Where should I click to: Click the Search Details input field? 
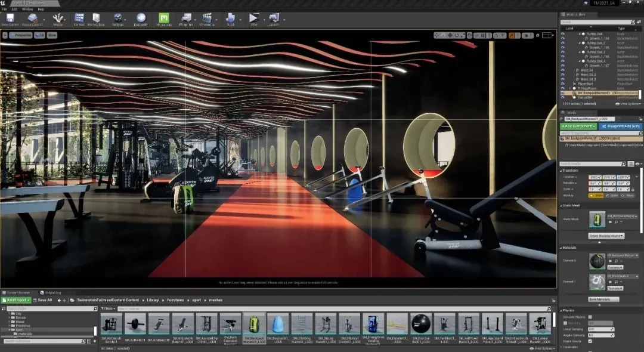(593, 164)
